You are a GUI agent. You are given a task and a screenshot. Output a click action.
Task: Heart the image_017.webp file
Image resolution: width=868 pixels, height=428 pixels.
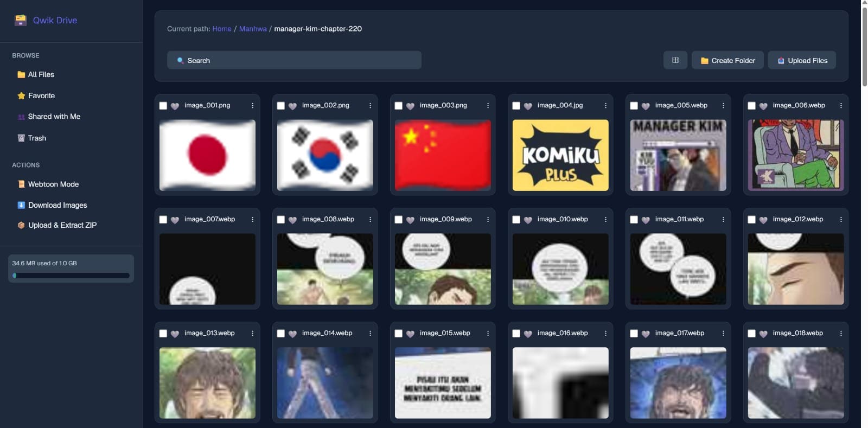(646, 334)
